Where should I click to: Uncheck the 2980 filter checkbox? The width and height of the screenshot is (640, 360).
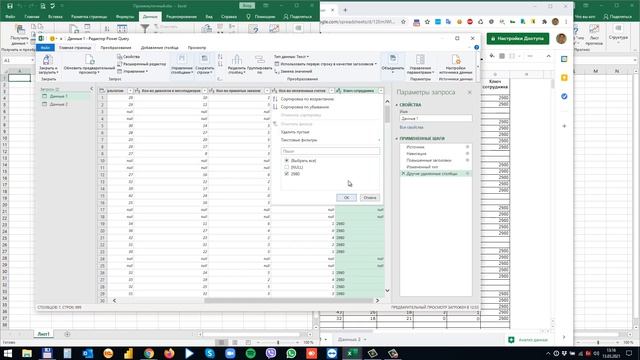pyautogui.click(x=287, y=174)
